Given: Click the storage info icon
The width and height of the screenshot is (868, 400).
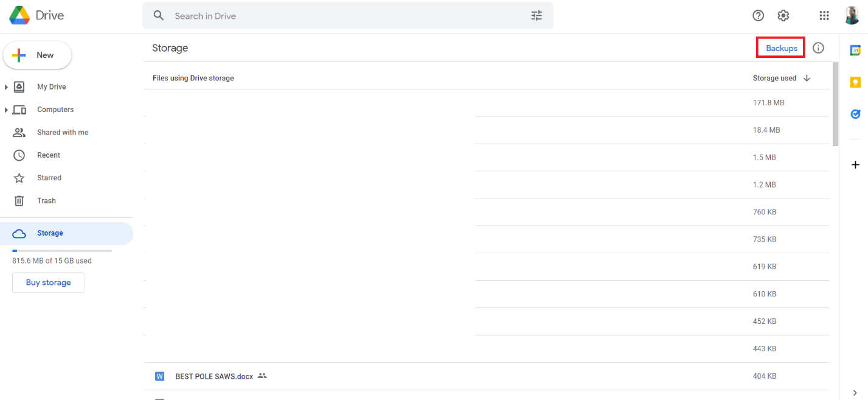Looking at the screenshot, I should [x=819, y=47].
